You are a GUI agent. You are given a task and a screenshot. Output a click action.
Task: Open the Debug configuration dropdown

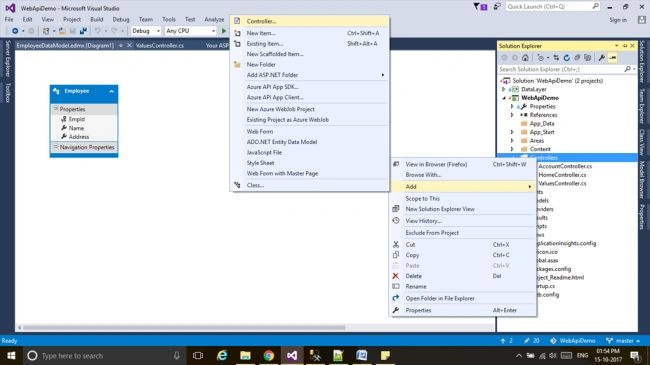coord(146,31)
